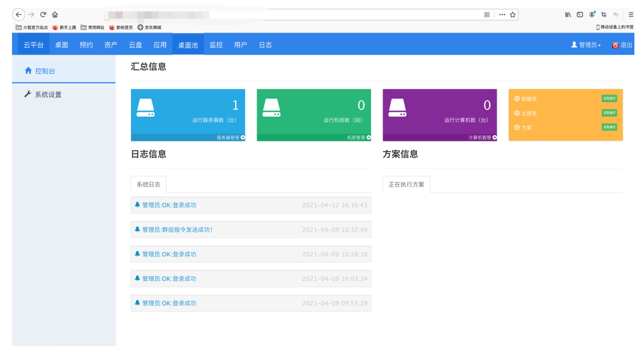Viewport: 644px width, 346px height.
Task: Open the 预约 menu
Action: [x=86, y=45]
